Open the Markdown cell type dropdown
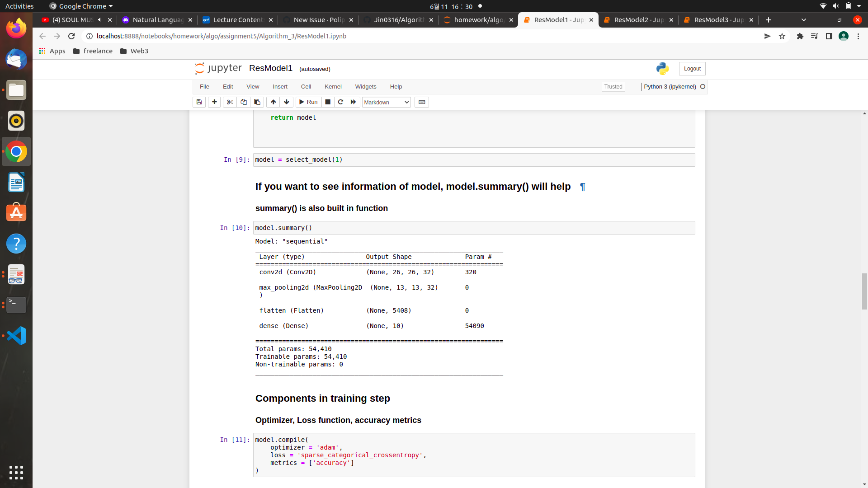Image resolution: width=868 pixels, height=488 pixels. coord(386,102)
